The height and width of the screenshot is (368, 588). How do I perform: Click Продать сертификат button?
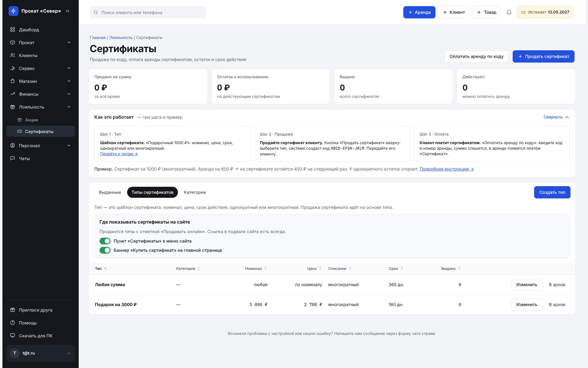click(544, 56)
